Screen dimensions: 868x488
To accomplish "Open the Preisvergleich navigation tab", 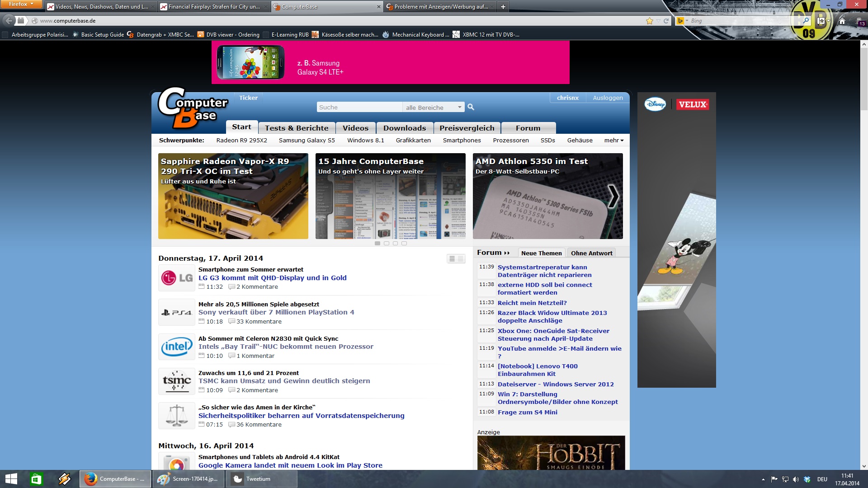I will (x=467, y=128).
